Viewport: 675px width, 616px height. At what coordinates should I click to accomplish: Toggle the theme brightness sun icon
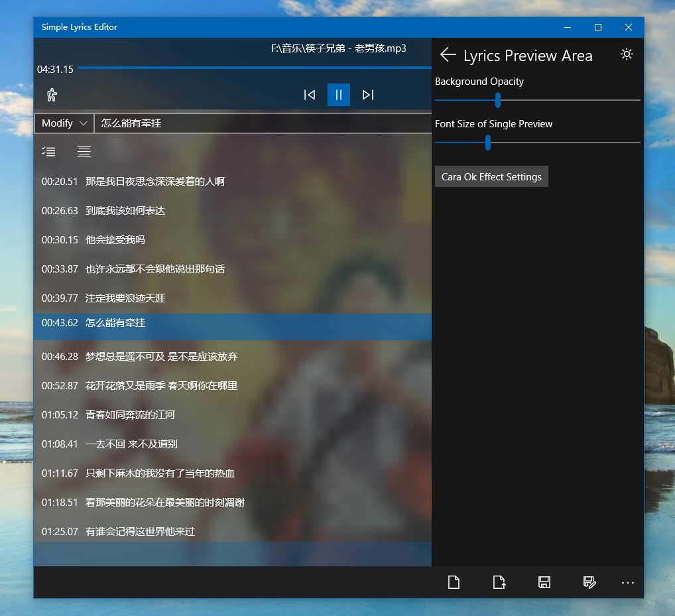coord(627,54)
